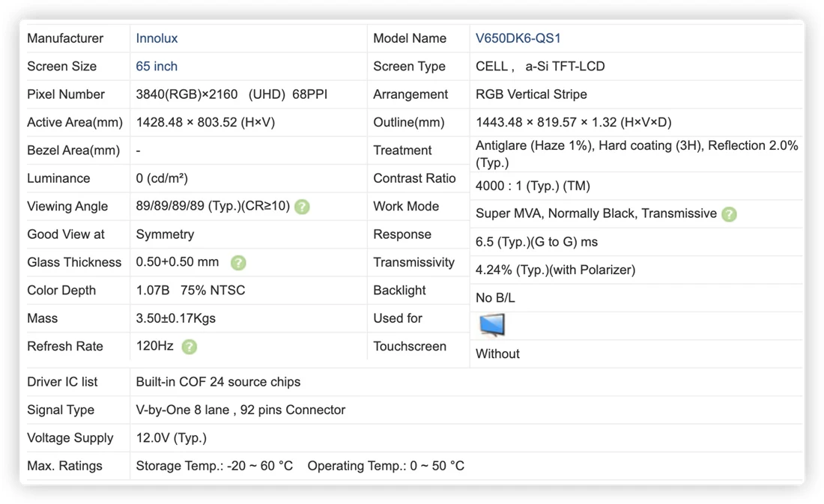824x504 pixels.
Task: Click the Pixel Number label
Action: pyautogui.click(x=66, y=94)
